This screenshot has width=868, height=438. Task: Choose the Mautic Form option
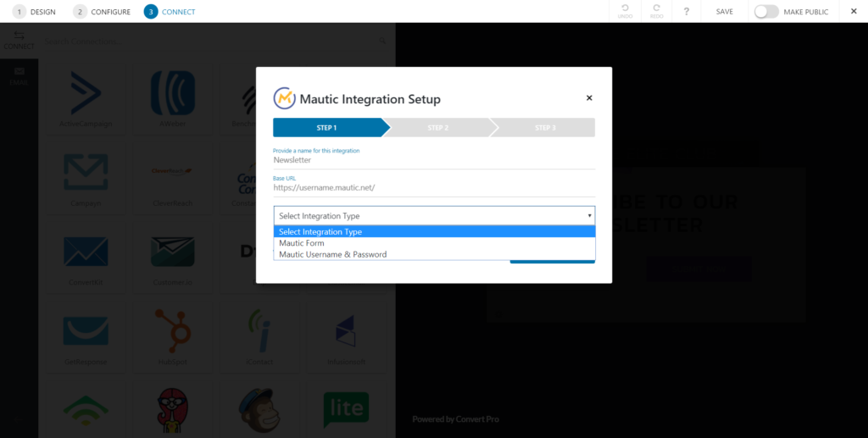[435, 243]
